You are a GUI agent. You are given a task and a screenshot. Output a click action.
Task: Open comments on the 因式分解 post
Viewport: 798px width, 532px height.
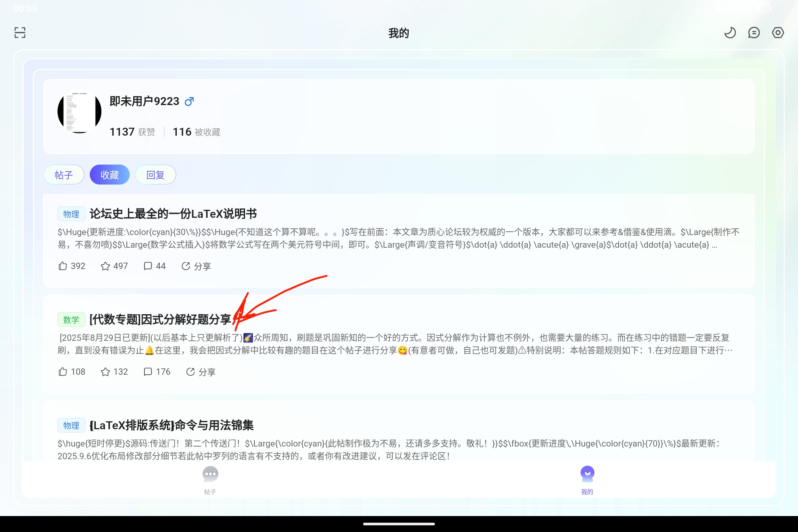(148, 372)
